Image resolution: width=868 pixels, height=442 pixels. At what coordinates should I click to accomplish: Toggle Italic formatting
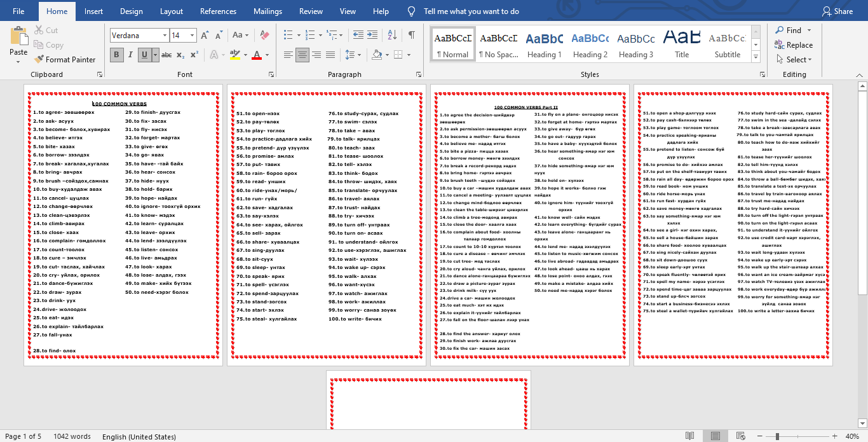click(x=131, y=55)
